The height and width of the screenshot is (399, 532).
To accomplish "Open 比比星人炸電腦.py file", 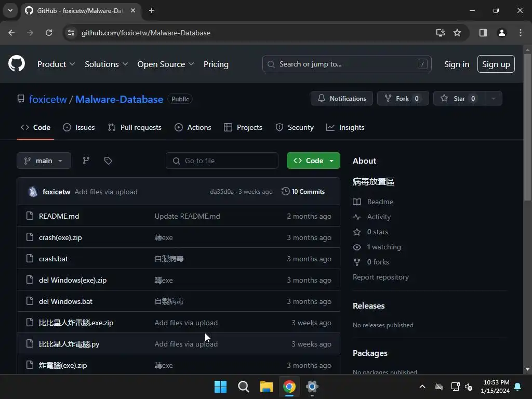I will pyautogui.click(x=69, y=344).
